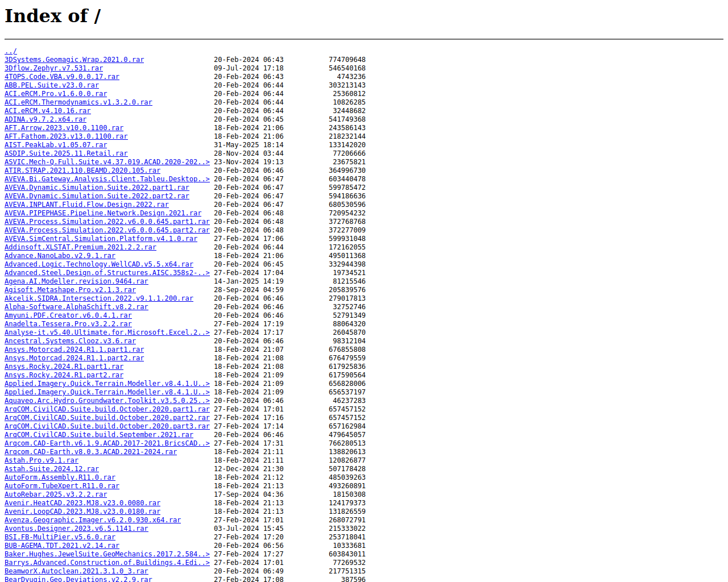
Task: Open AIST.PeakLab.v1.05.07.rar link
Action: point(56,145)
